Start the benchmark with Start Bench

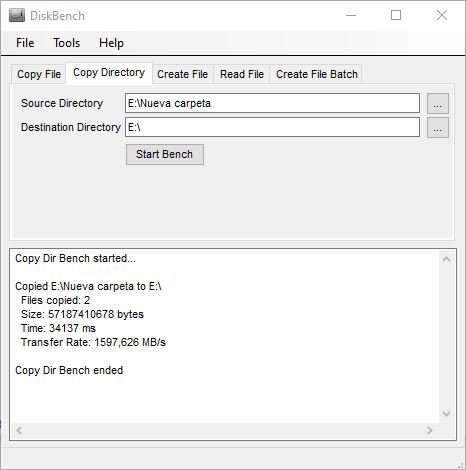coord(165,154)
